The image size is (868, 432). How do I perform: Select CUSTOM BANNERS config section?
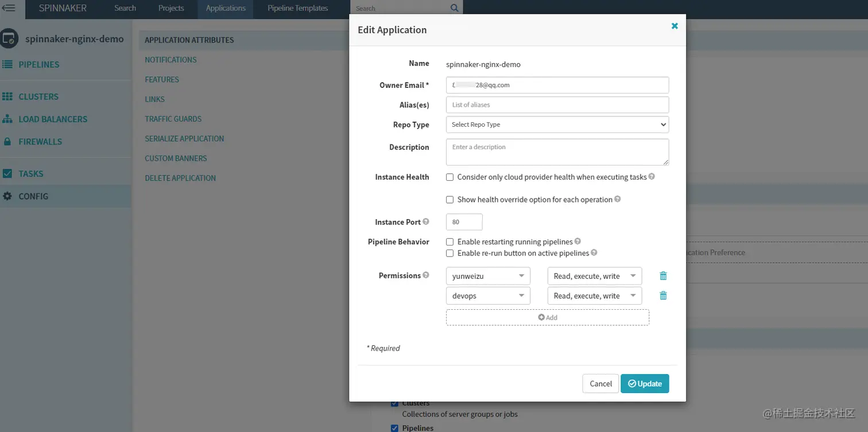click(176, 158)
